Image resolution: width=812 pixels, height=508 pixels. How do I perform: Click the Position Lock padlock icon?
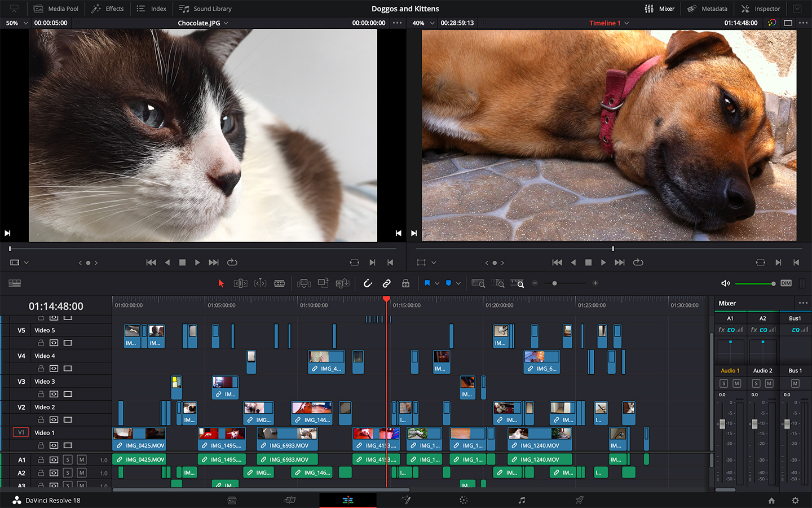click(405, 283)
